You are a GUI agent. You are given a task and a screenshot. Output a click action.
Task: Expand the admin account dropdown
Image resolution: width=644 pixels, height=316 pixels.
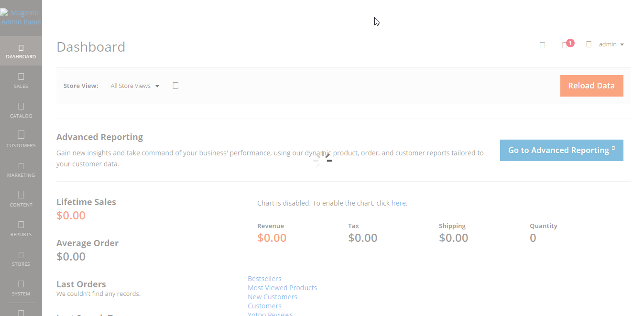pyautogui.click(x=611, y=44)
